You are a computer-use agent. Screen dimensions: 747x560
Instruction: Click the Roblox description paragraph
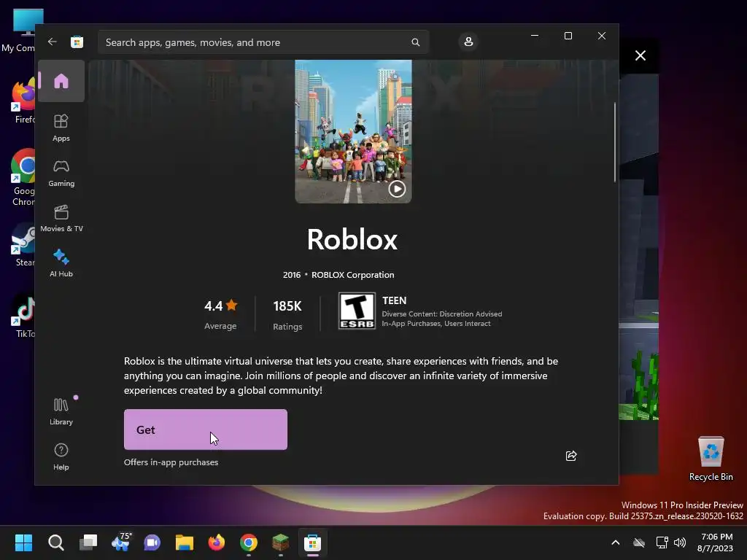pos(341,376)
